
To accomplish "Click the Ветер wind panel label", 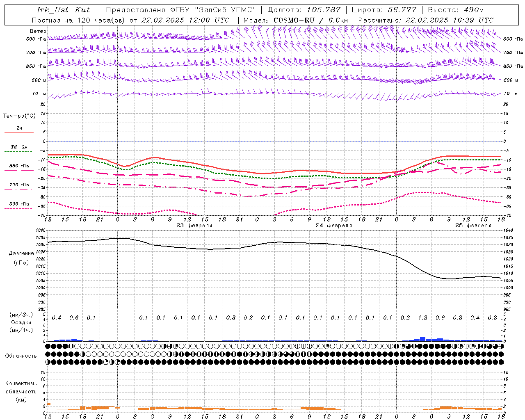I will pyautogui.click(x=38, y=31).
